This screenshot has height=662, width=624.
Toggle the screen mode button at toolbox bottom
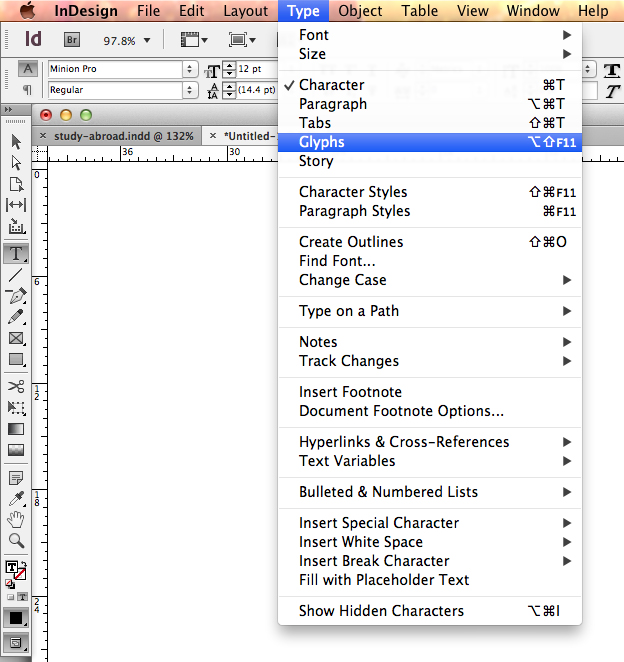(x=16, y=643)
